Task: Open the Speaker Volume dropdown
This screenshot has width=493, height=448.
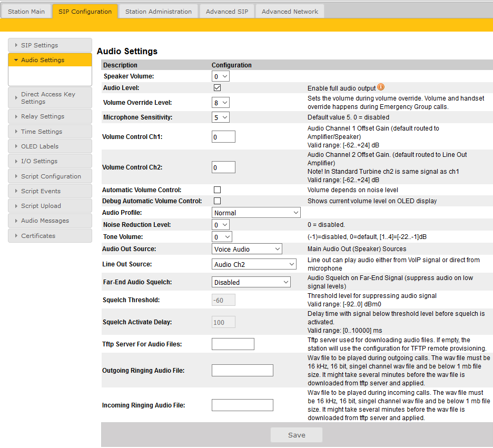Action: (221, 76)
